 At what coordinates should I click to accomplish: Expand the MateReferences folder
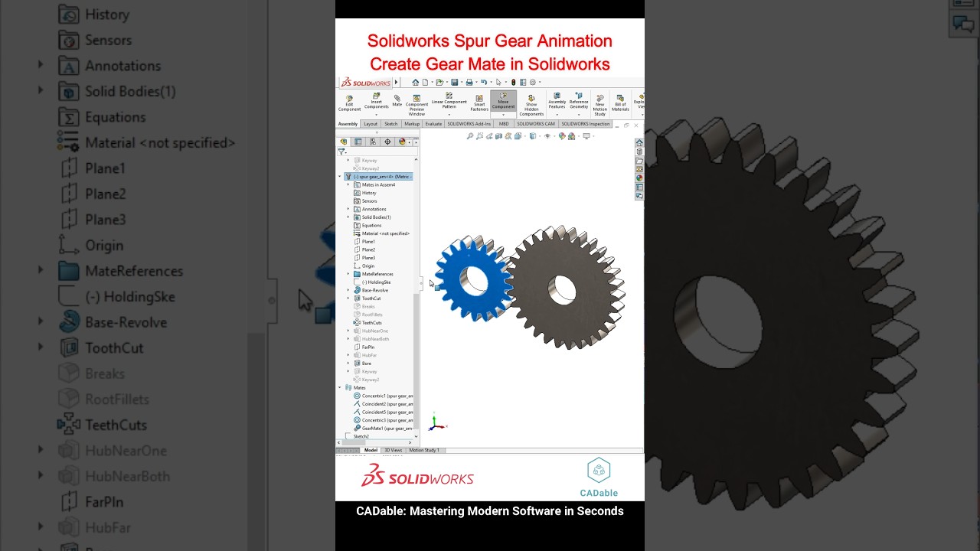coord(348,274)
